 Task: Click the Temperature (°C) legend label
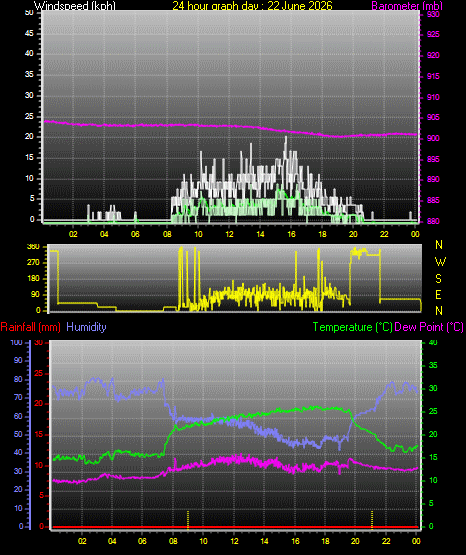tap(352, 327)
